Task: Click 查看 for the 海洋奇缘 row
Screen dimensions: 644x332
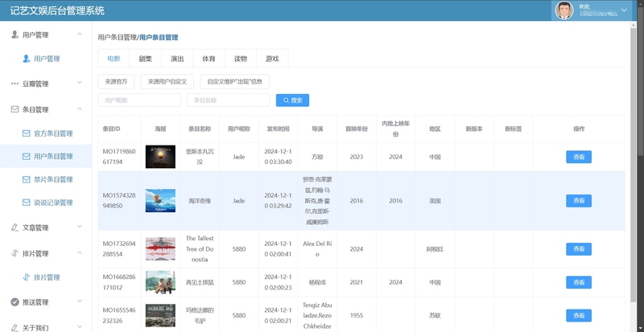Action: pyautogui.click(x=579, y=201)
